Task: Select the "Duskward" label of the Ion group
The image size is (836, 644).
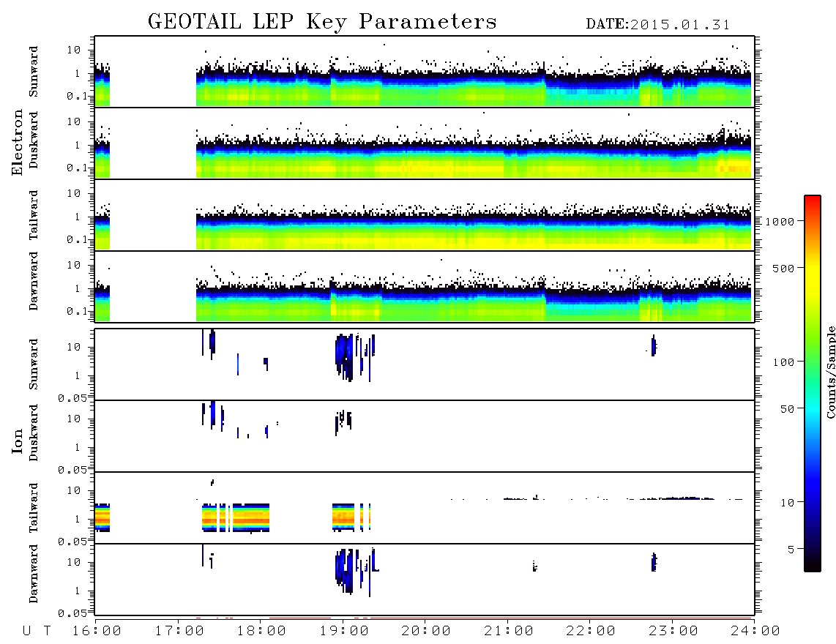Action: click(x=34, y=433)
